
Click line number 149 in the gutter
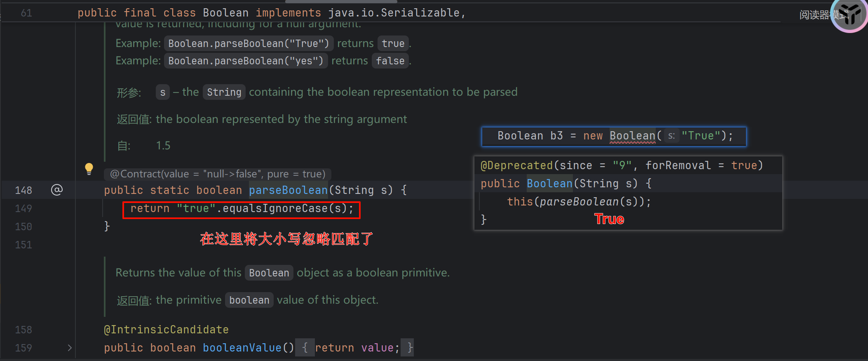click(x=23, y=208)
